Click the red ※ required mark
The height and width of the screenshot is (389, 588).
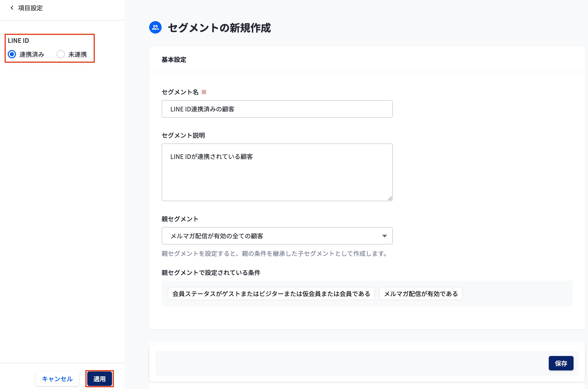pyautogui.click(x=204, y=92)
